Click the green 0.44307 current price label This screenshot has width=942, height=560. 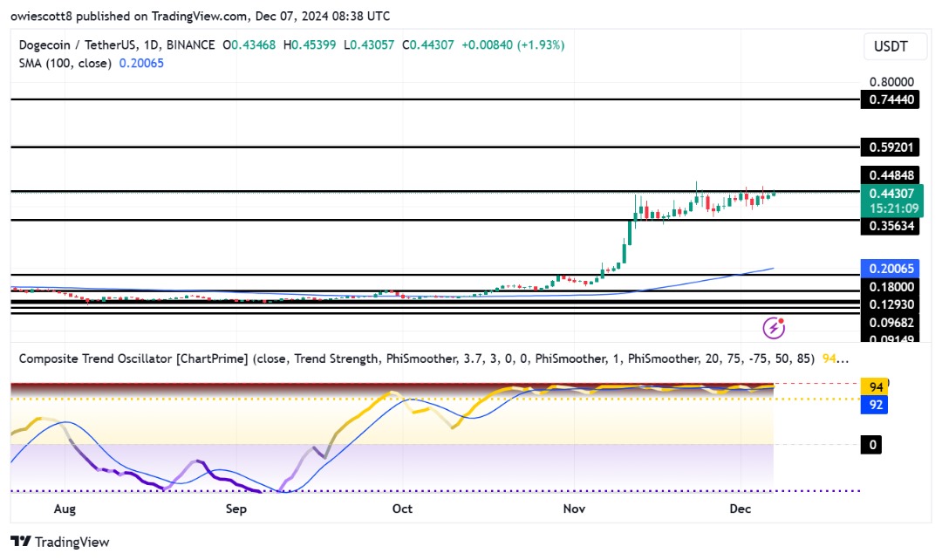click(x=891, y=191)
